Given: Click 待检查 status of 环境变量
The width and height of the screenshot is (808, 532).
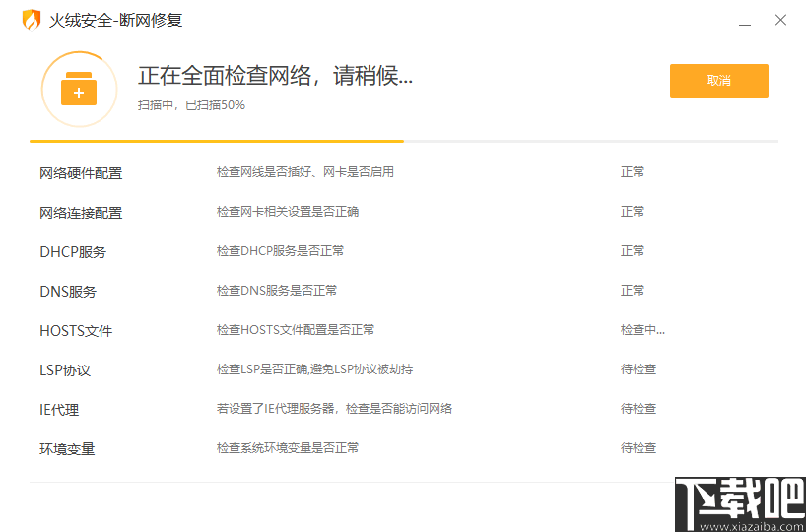Looking at the screenshot, I should click(x=639, y=448).
